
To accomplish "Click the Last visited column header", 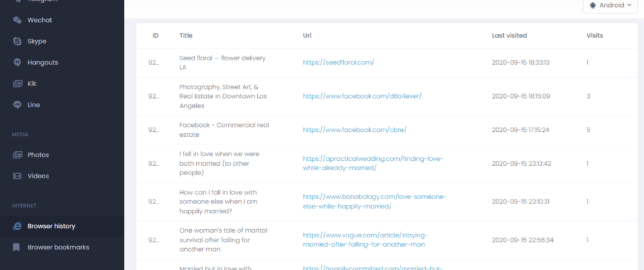I will click(509, 36).
